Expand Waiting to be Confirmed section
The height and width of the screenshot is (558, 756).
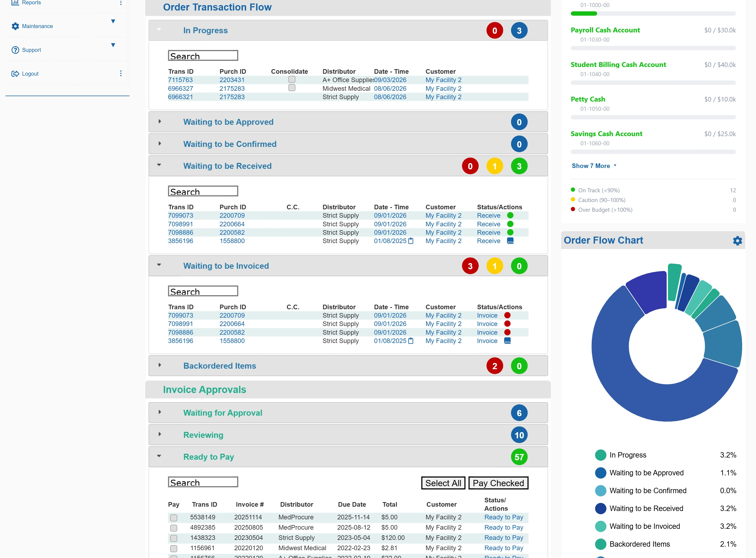pyautogui.click(x=160, y=144)
